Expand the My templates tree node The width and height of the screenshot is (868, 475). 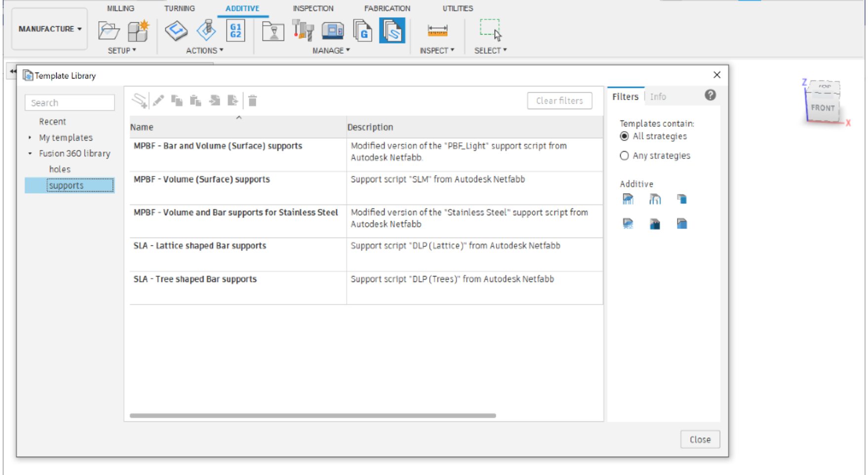[x=30, y=138]
